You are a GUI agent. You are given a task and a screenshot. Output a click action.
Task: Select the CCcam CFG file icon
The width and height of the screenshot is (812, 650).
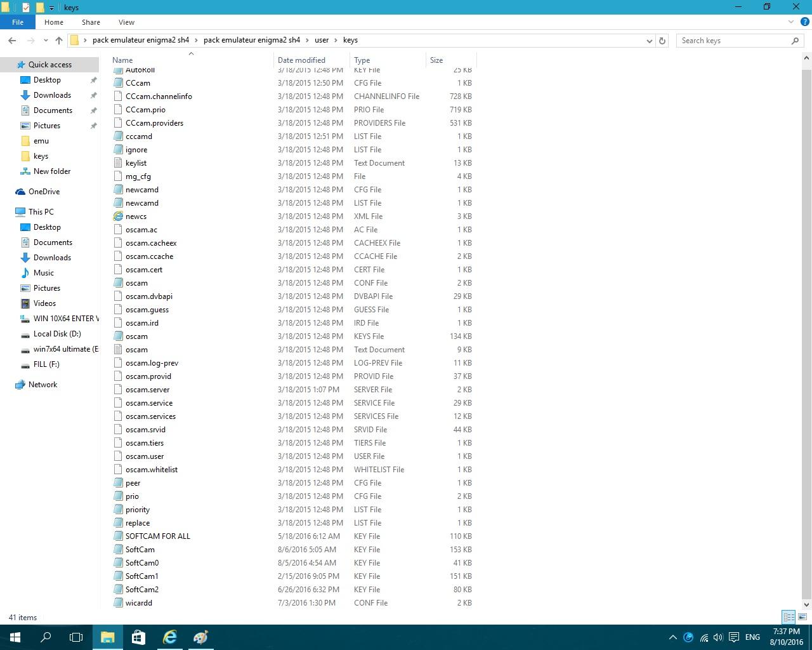118,83
